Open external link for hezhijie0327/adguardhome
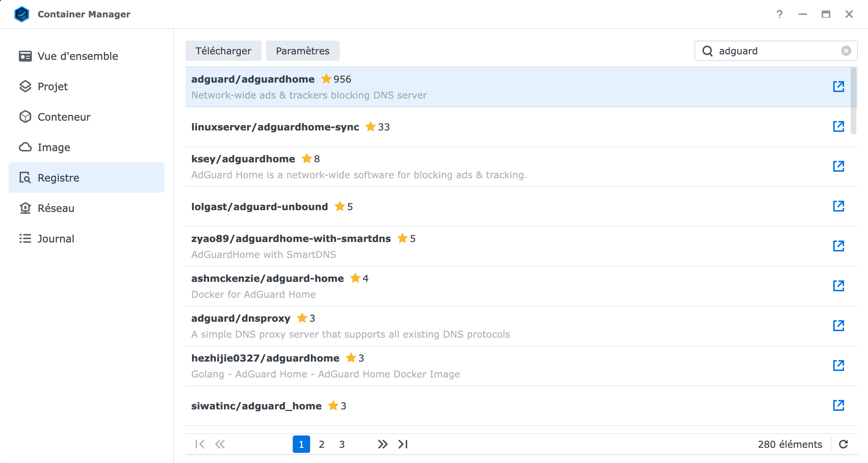 [838, 366]
